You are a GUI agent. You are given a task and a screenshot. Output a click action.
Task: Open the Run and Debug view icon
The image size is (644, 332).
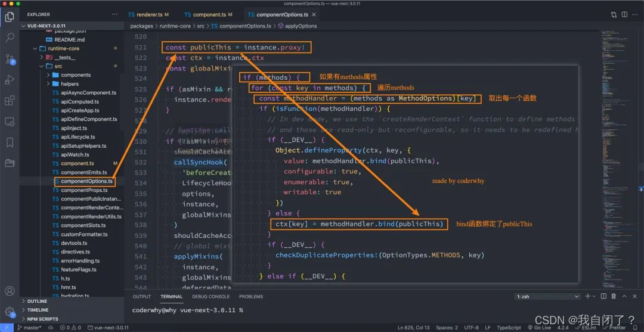[x=10, y=80]
